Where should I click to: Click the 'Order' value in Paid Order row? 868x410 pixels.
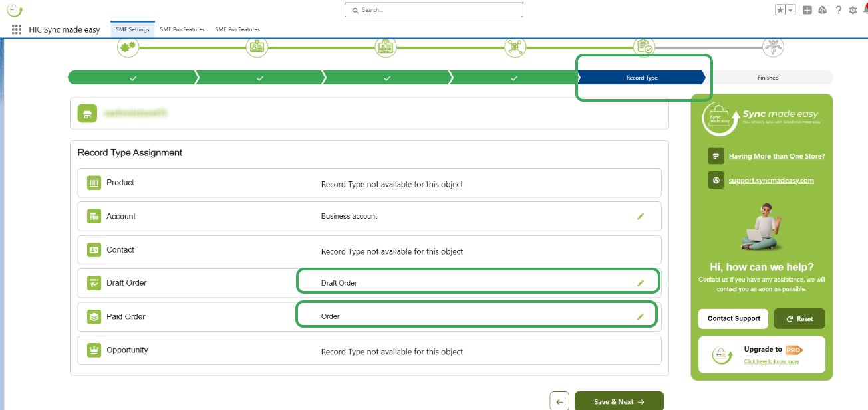tap(331, 316)
